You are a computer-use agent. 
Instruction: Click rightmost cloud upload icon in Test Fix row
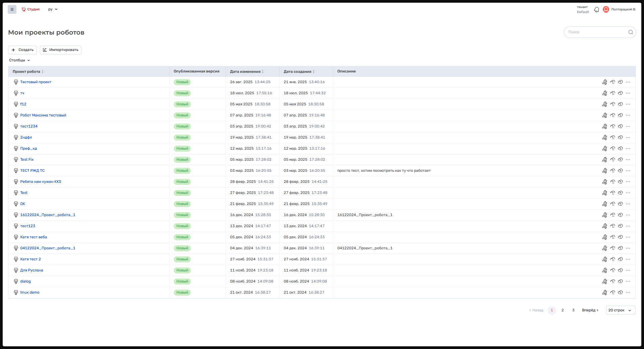620,160
